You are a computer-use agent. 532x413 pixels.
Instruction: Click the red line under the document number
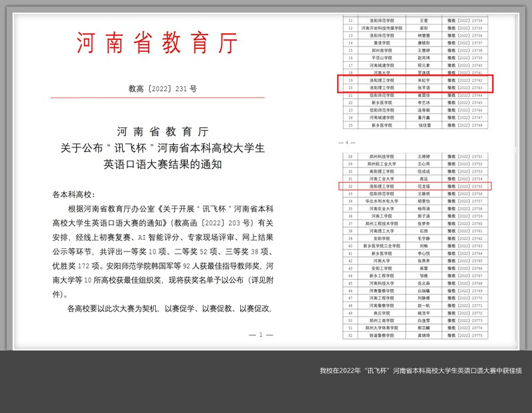[157, 98]
